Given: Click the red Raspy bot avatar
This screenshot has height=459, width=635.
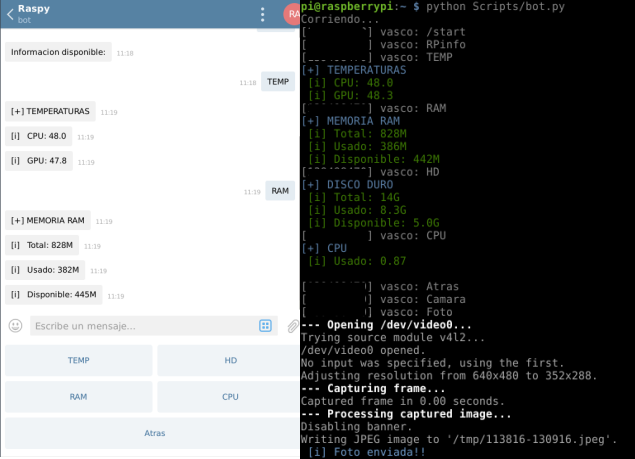Looking at the screenshot, I should pos(291,15).
